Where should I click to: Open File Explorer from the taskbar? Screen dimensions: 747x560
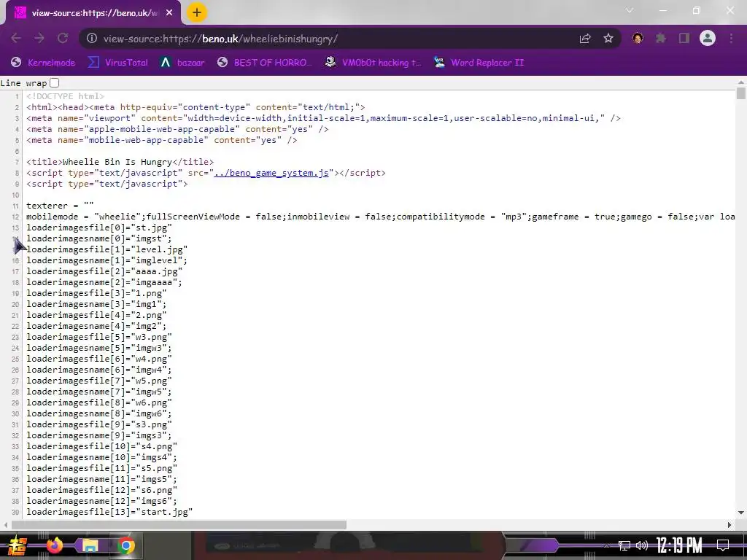click(x=90, y=545)
